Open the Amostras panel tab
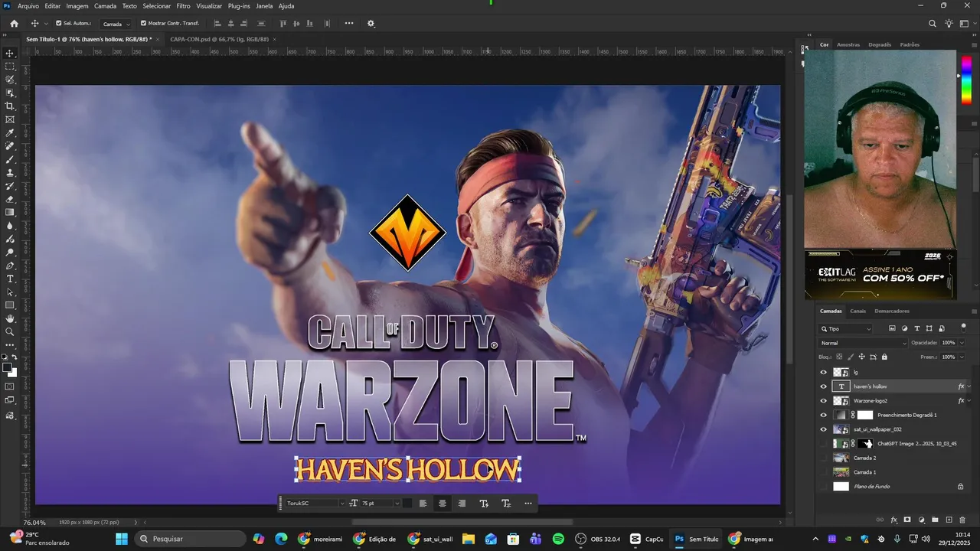The width and height of the screenshot is (980, 551). point(848,44)
